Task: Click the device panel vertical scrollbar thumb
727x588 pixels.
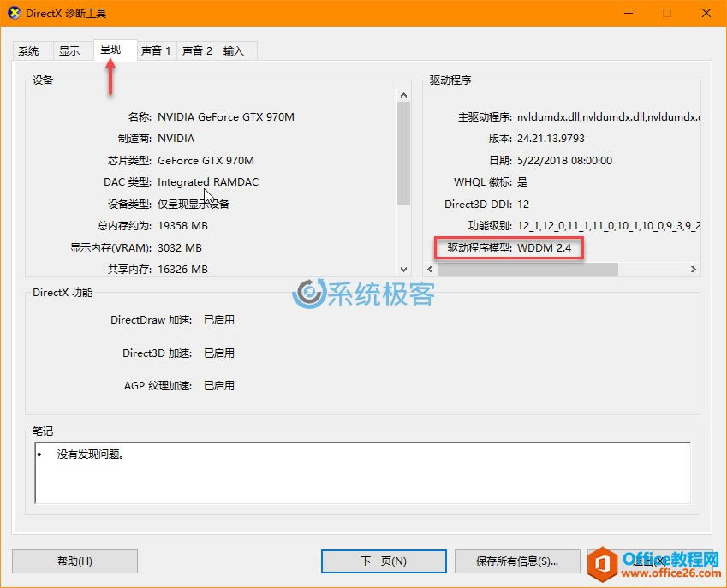Action: coord(403,153)
